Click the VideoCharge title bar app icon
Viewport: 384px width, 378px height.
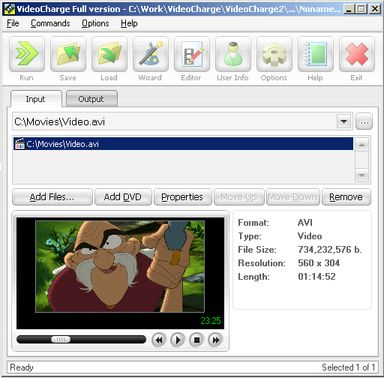pyautogui.click(x=9, y=8)
